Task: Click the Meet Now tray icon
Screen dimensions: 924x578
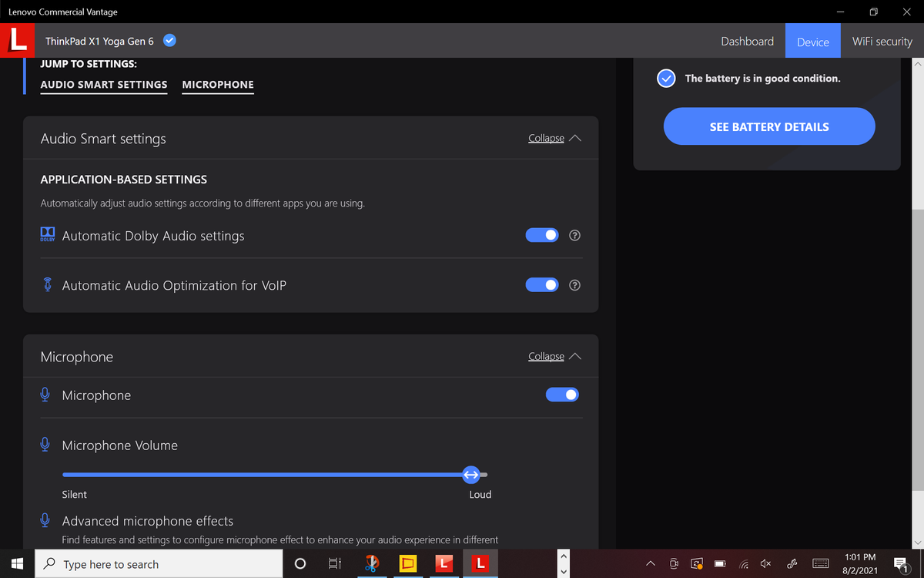Action: point(674,564)
